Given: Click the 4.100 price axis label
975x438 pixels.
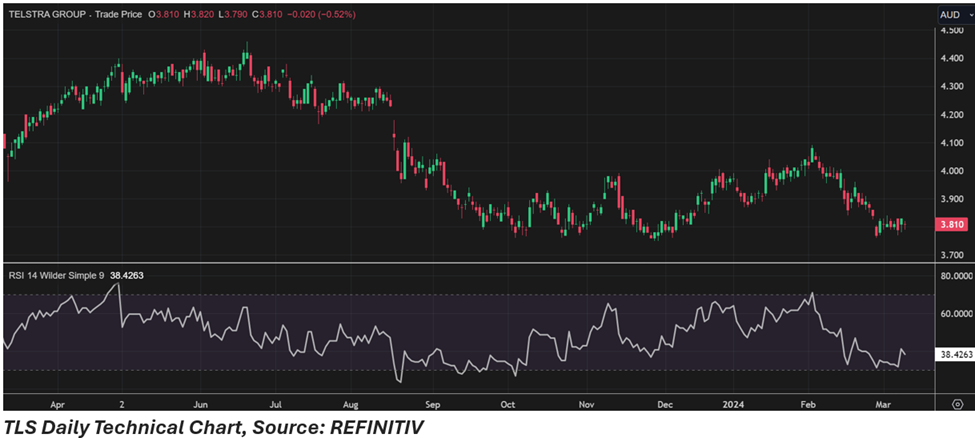Looking at the screenshot, I should point(950,143).
